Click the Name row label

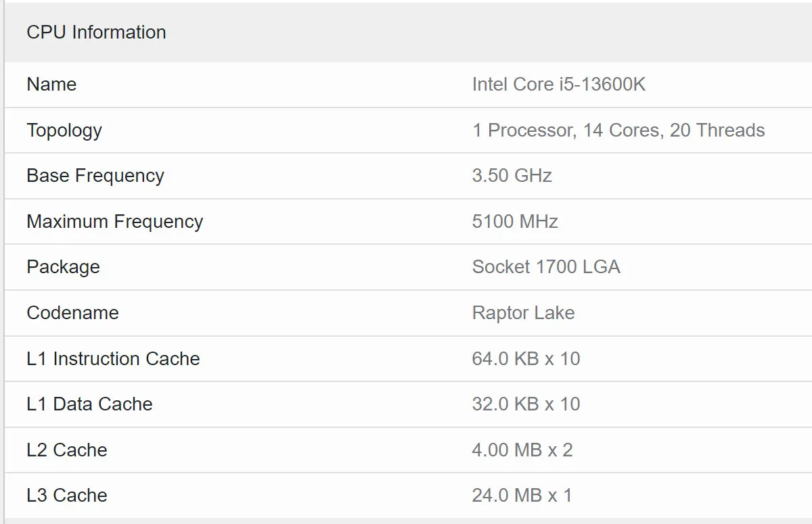click(x=51, y=85)
